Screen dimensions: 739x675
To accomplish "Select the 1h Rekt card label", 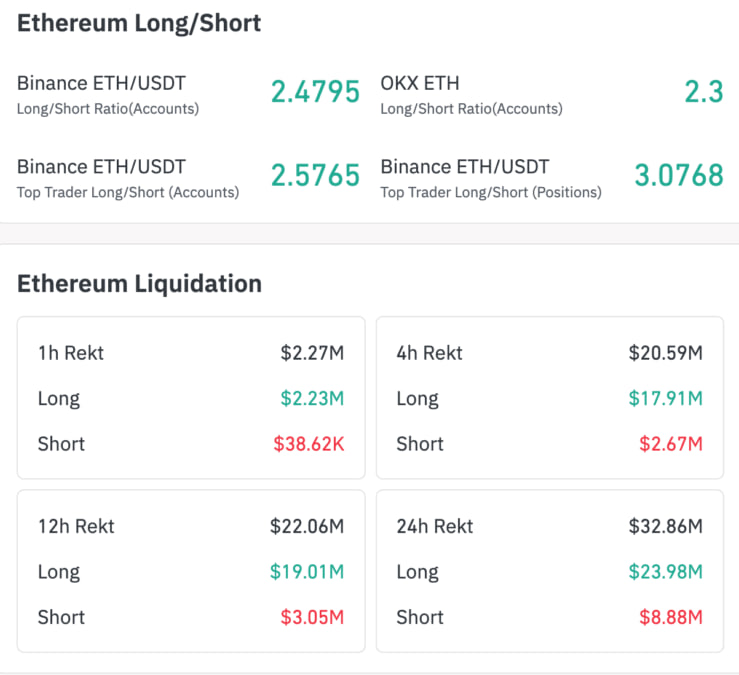I will (71, 352).
